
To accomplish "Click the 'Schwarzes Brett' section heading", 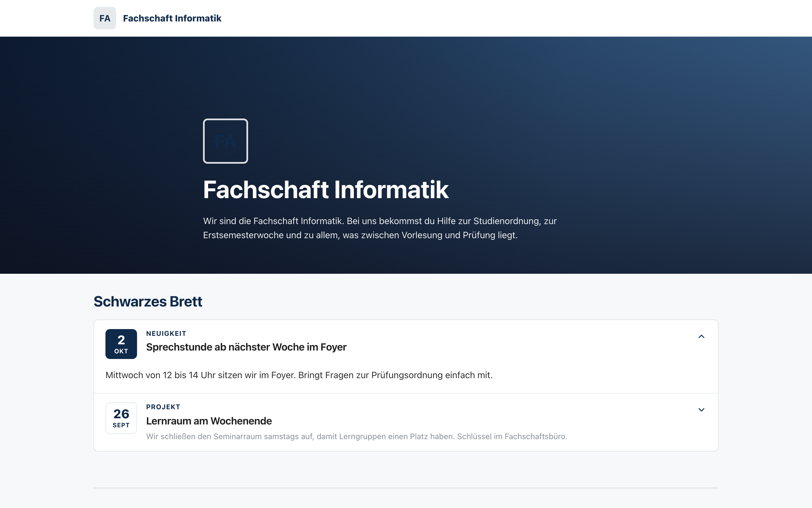I will point(148,301).
